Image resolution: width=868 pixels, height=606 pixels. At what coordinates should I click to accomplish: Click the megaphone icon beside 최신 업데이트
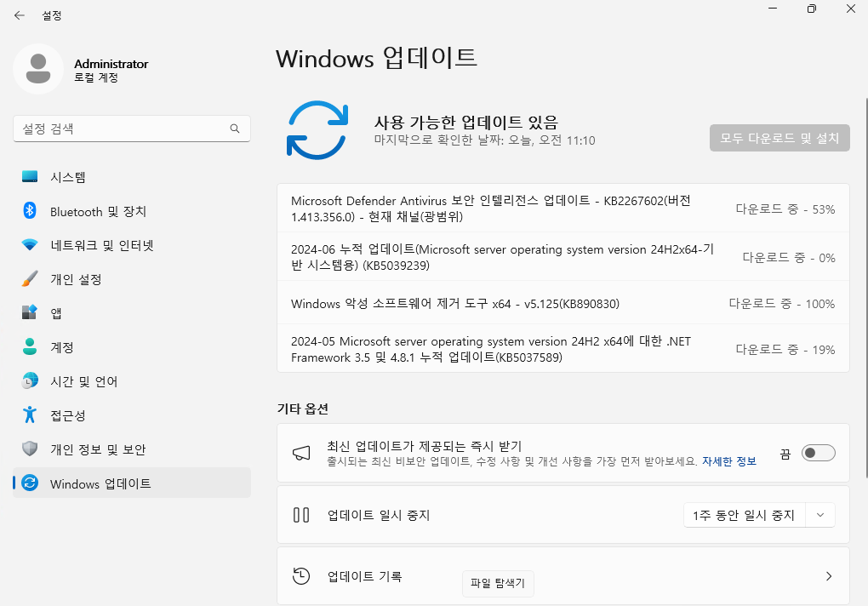point(301,454)
